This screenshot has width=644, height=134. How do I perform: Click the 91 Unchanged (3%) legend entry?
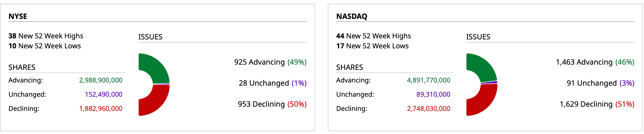click(x=601, y=83)
